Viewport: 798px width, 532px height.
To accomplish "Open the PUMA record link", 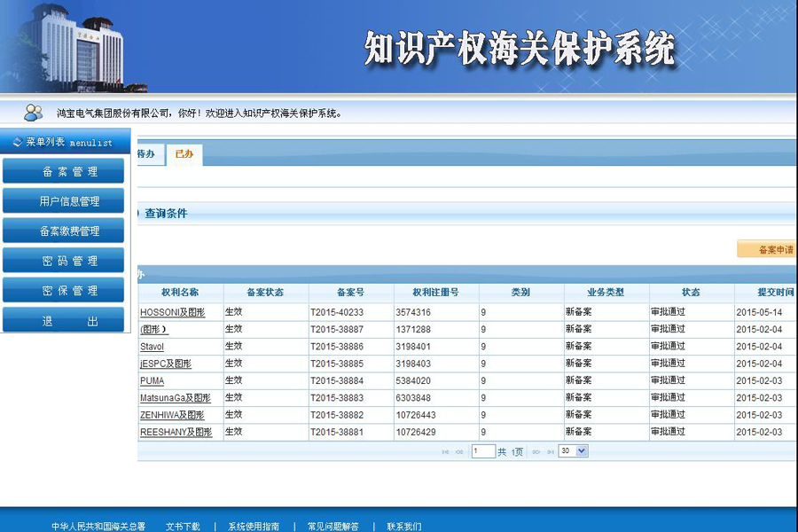I will pos(152,380).
